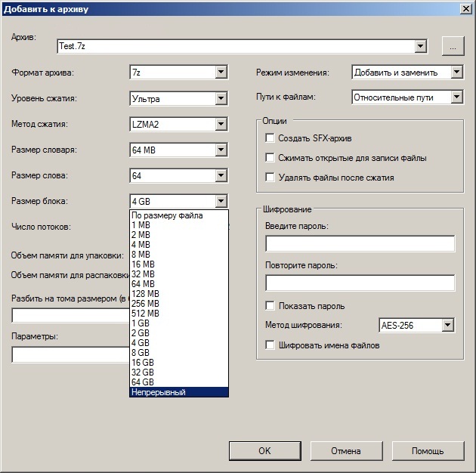This screenshot has height=473, width=476.
Task: Select 512 MB in block size list
Action: point(179,314)
